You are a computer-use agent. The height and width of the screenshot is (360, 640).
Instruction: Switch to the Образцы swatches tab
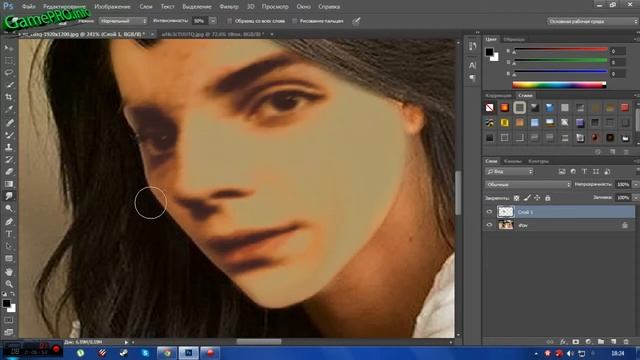pyautogui.click(x=514, y=40)
